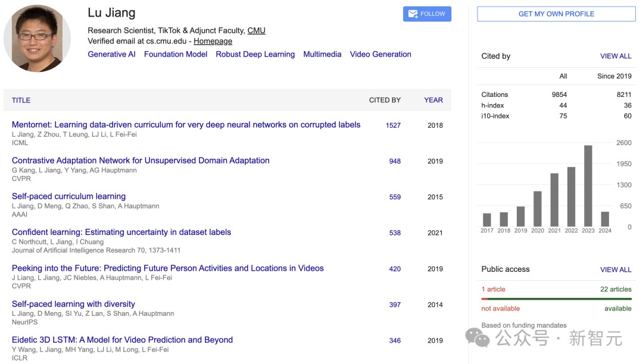This screenshot has height=364, width=643.
Task: Sort publications by Title column header
Action: point(21,101)
